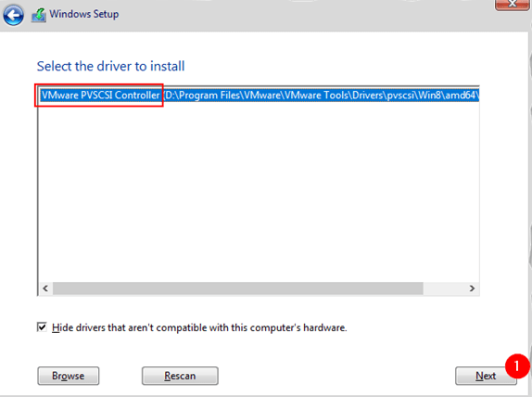Proceed with the Next button
532x397 pixels.
(486, 376)
